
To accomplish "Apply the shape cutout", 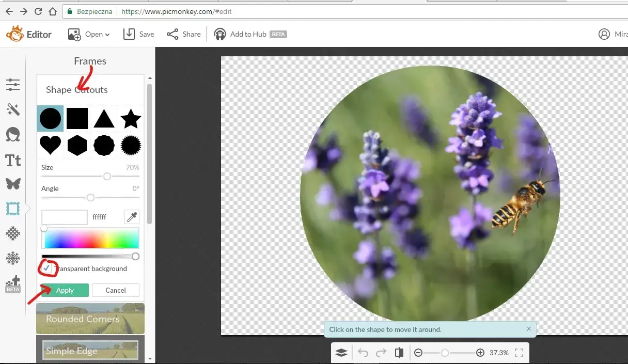I will [x=65, y=290].
